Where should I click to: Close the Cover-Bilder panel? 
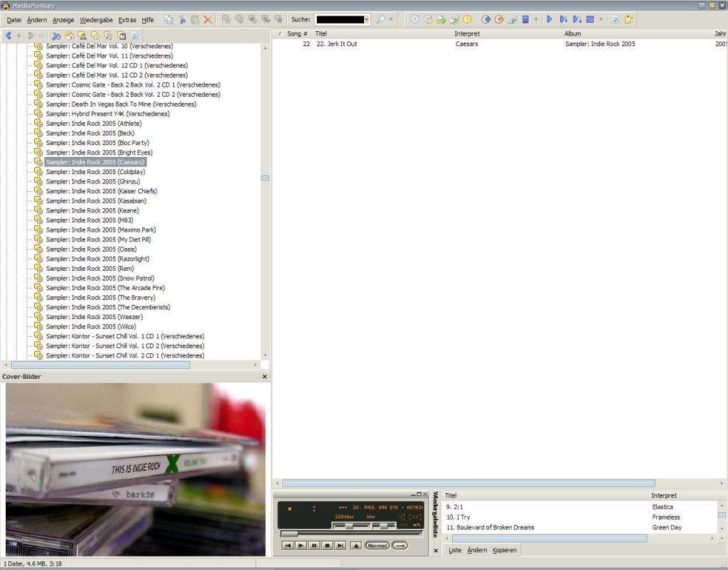264,377
